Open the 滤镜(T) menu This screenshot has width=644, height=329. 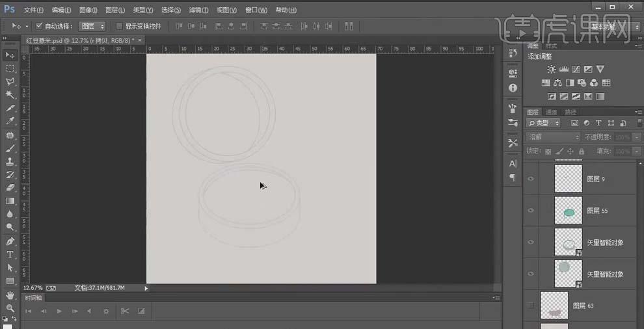click(x=198, y=10)
